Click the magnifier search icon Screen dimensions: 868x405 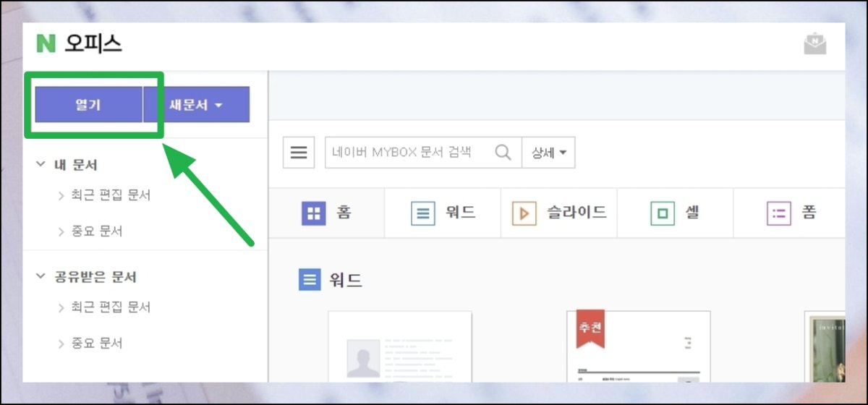pos(503,152)
